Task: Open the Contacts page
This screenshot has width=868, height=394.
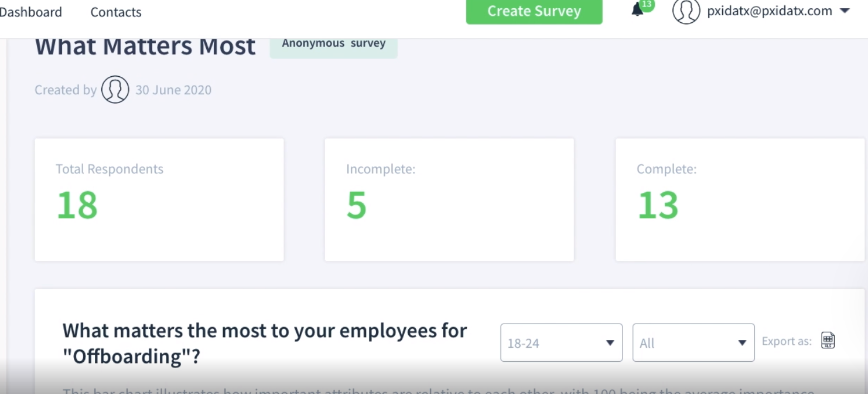Action: 116,12
